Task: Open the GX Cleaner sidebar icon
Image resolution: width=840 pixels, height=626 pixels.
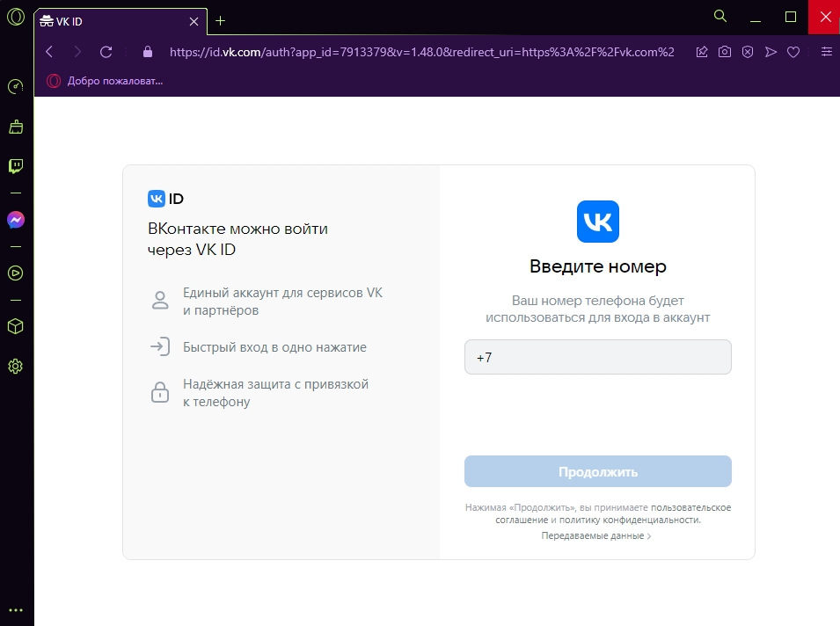Action: click(16, 127)
